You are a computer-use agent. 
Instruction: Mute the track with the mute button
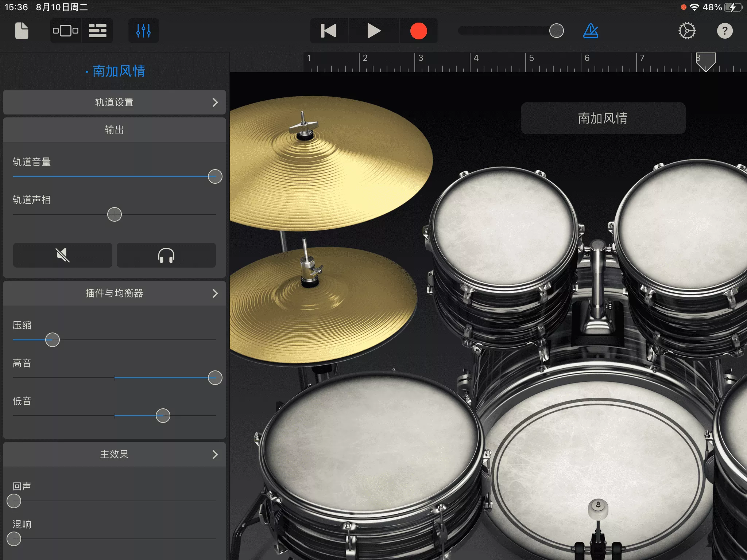63,255
